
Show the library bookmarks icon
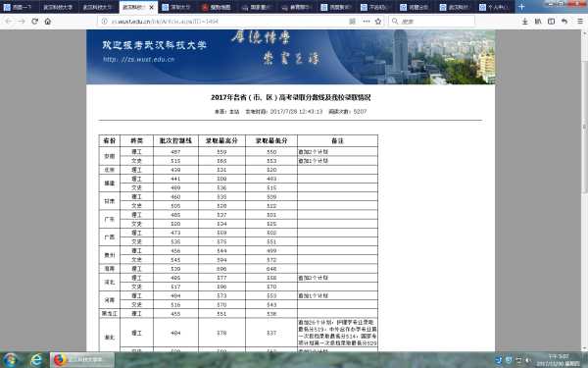[538, 22]
